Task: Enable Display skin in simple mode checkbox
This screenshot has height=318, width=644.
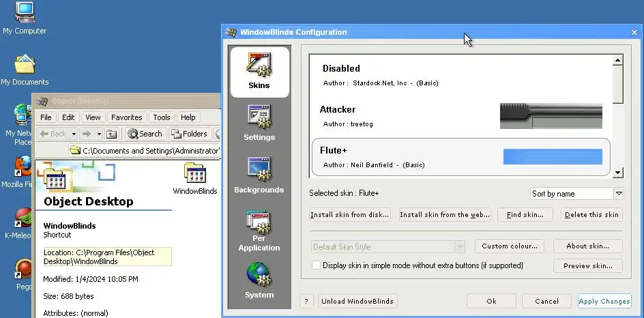Action: coord(316,265)
